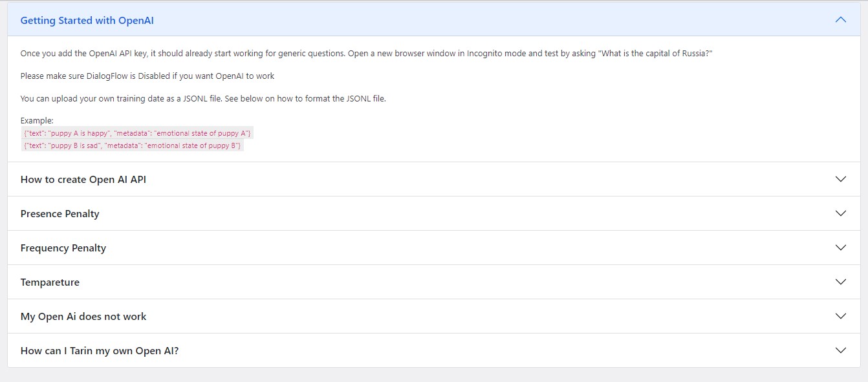Collapse the Getting Started with OpenAI section

click(433, 20)
